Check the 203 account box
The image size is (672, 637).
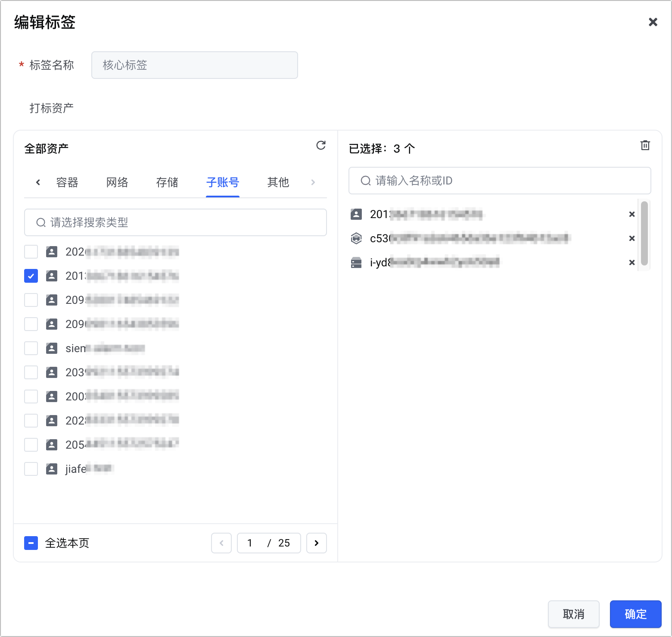tap(31, 372)
